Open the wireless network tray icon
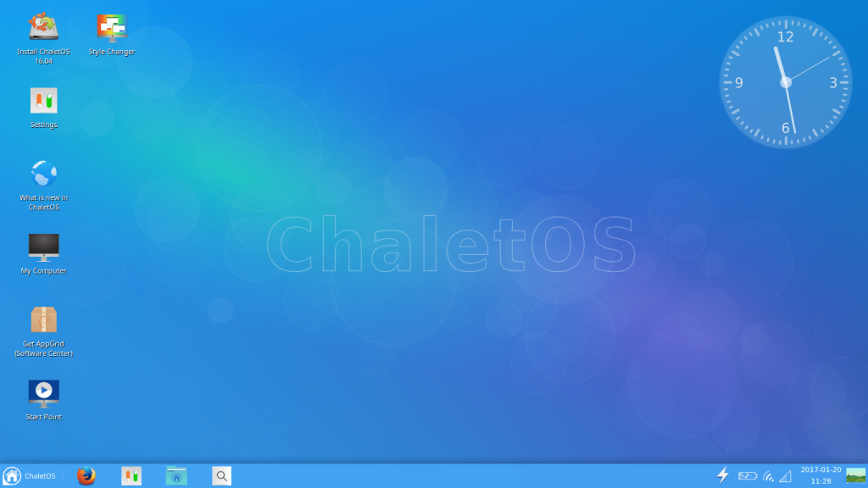This screenshot has height=488, width=868. pos(768,476)
